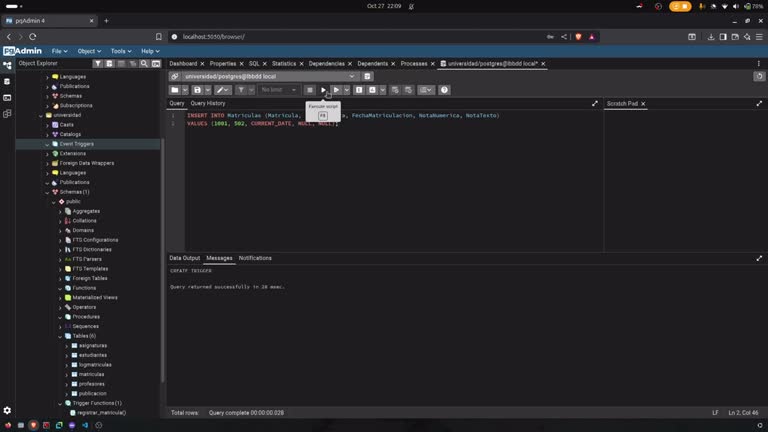
Task: Open dropdown arrow next to open file
Action: tap(185, 90)
